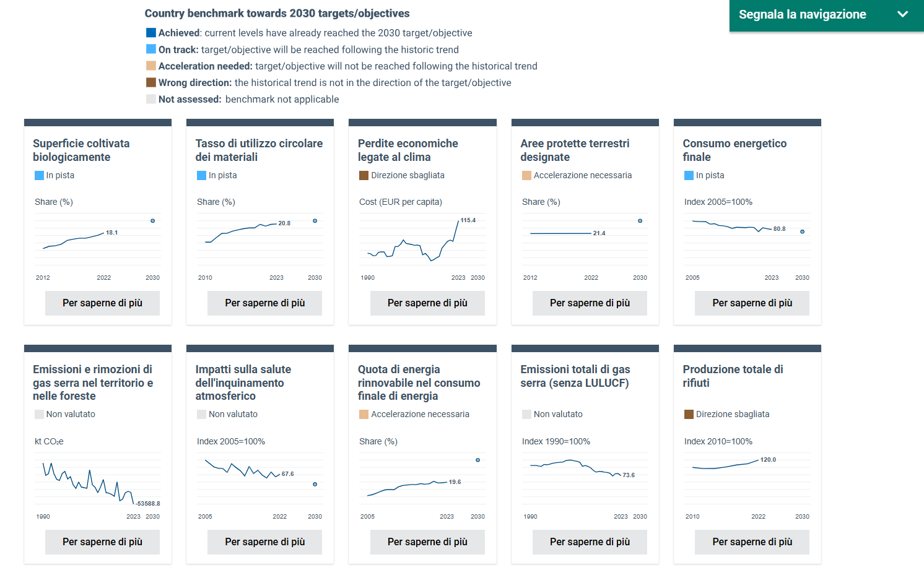Click the Non valutato icon under Impatti sulla salute
This screenshot has width=924, height=570.
coord(201,415)
